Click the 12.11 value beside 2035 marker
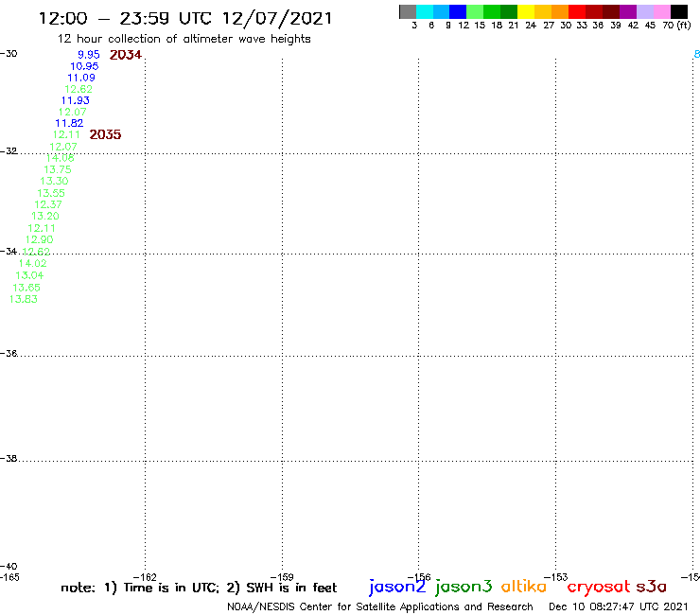Viewport: 700px width, 615px height. click(66, 135)
